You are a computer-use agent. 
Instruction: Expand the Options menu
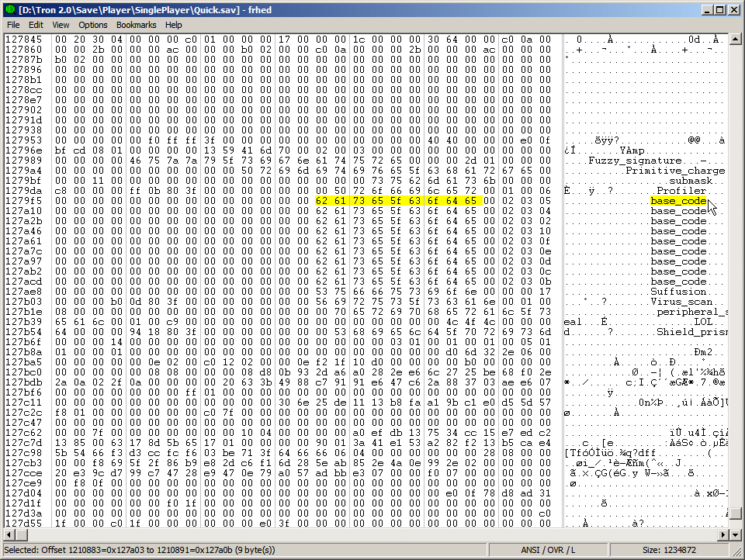93,25
